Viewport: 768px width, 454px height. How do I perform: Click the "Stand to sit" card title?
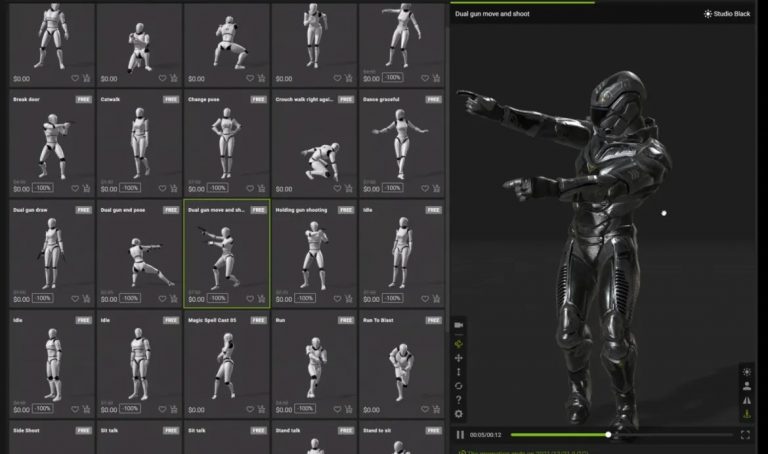click(377, 430)
